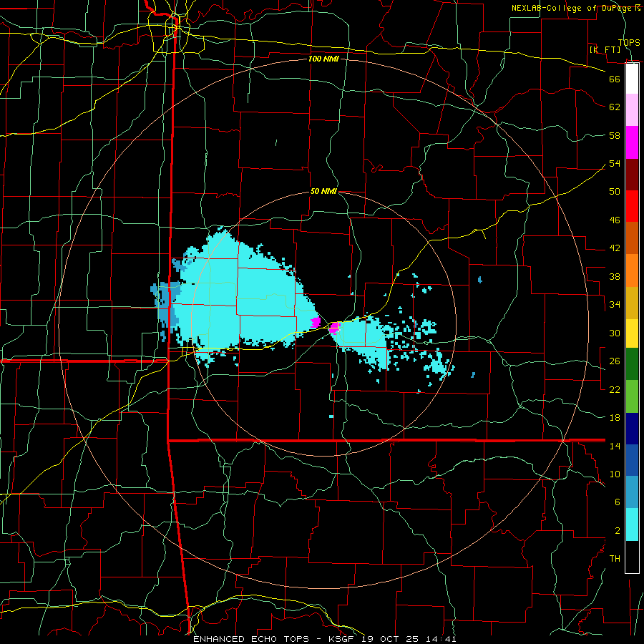This screenshot has width=644, height=644.
Task: Click the '14:41' timestamp
Action: (441, 639)
